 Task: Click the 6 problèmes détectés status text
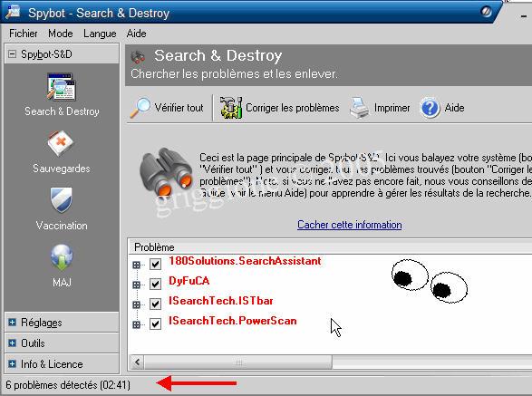[x=68, y=385]
